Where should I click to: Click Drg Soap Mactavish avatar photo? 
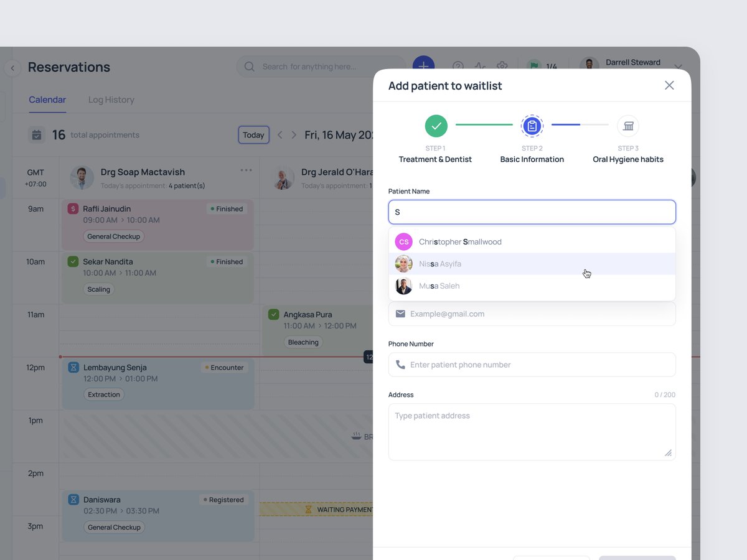click(82, 178)
